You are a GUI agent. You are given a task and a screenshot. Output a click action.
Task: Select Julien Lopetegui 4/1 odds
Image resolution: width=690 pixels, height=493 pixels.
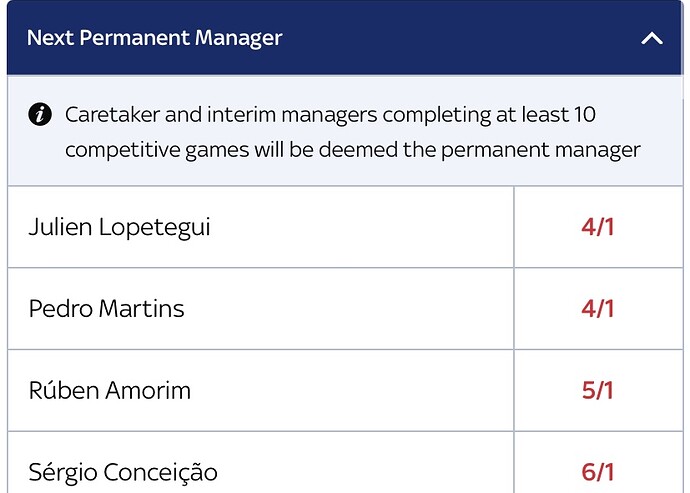tap(598, 227)
